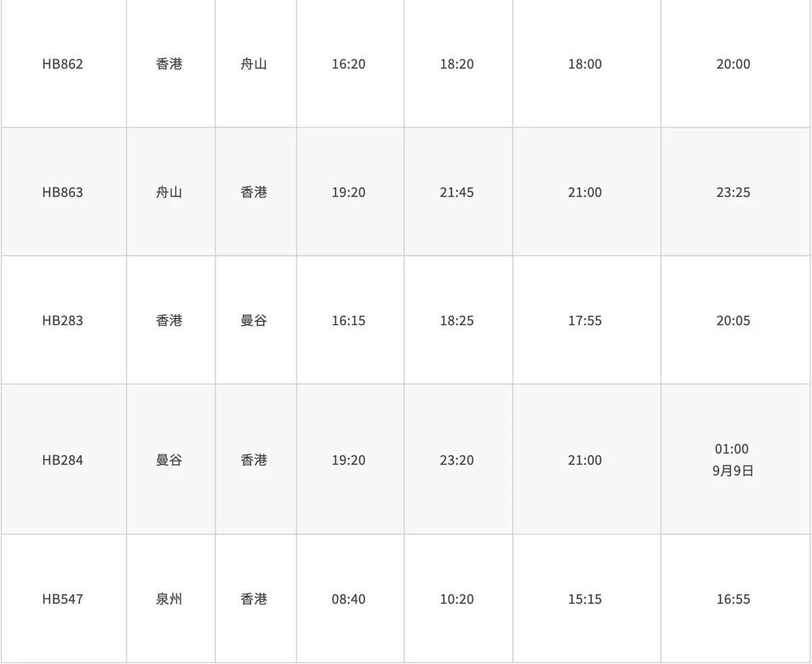Select the 20:05 time cell

(734, 321)
